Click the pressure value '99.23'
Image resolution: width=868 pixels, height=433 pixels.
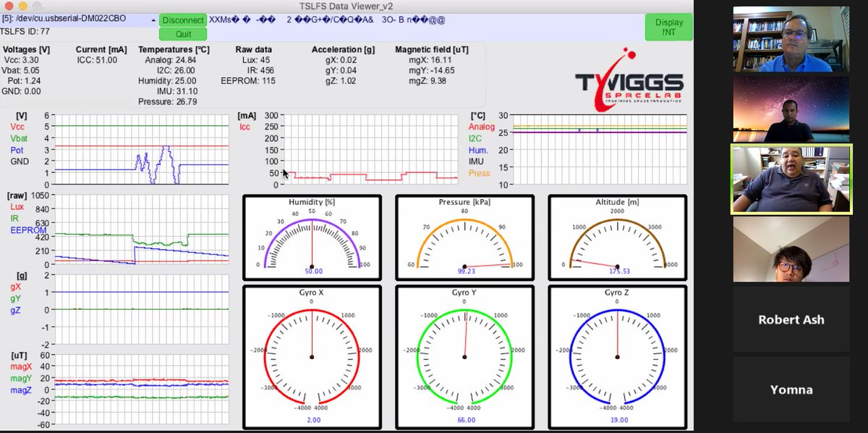coord(464,271)
